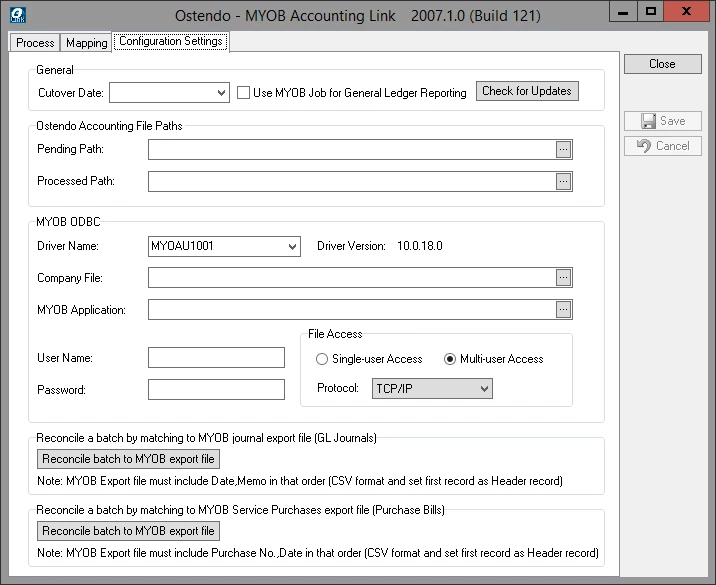The width and height of the screenshot is (716, 585).
Task: Maximize the Ostendo MYOB Link window
Action: tap(651, 11)
